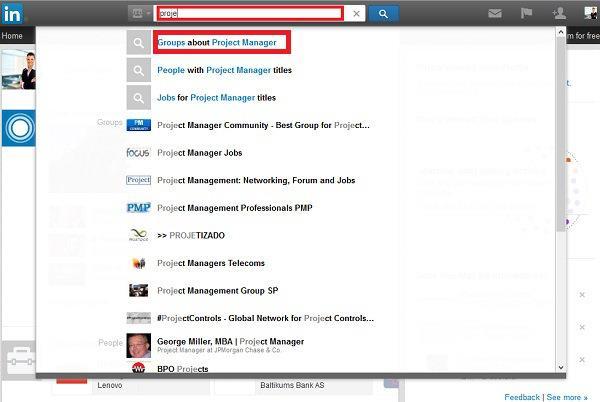Open 'Project Management Professionals PMP' group
The image size is (600, 402).
tap(235, 208)
